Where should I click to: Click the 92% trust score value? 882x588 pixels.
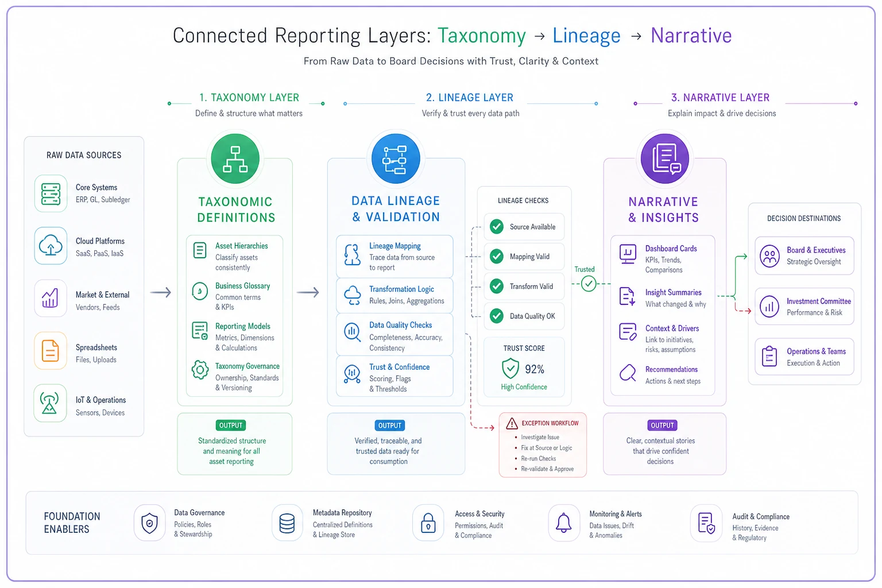point(535,369)
